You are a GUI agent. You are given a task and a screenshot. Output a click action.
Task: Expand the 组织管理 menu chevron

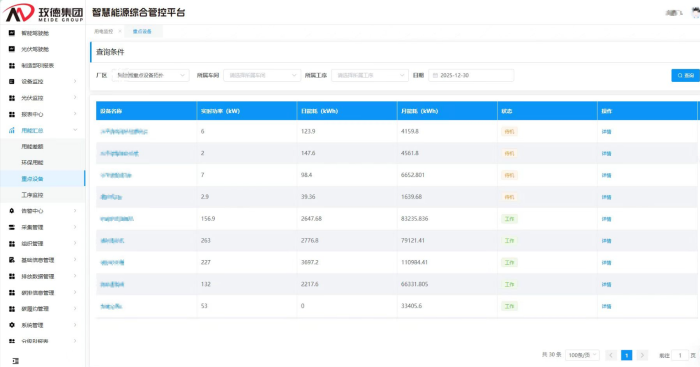75,243
